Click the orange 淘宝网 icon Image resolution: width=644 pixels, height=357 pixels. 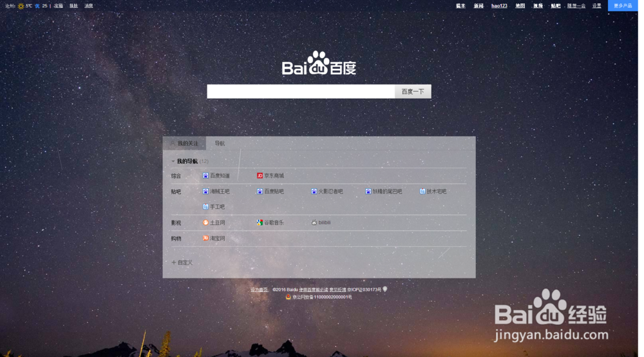(x=205, y=238)
